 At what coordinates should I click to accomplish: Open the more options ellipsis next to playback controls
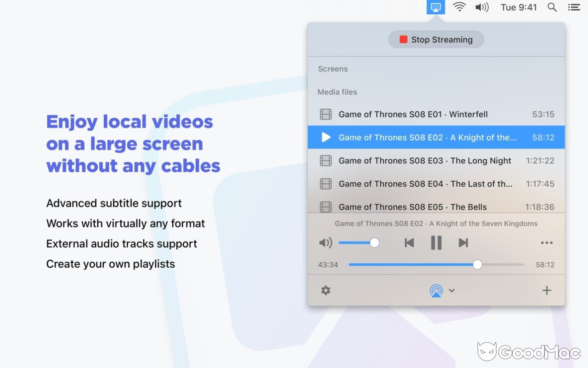[x=547, y=242]
